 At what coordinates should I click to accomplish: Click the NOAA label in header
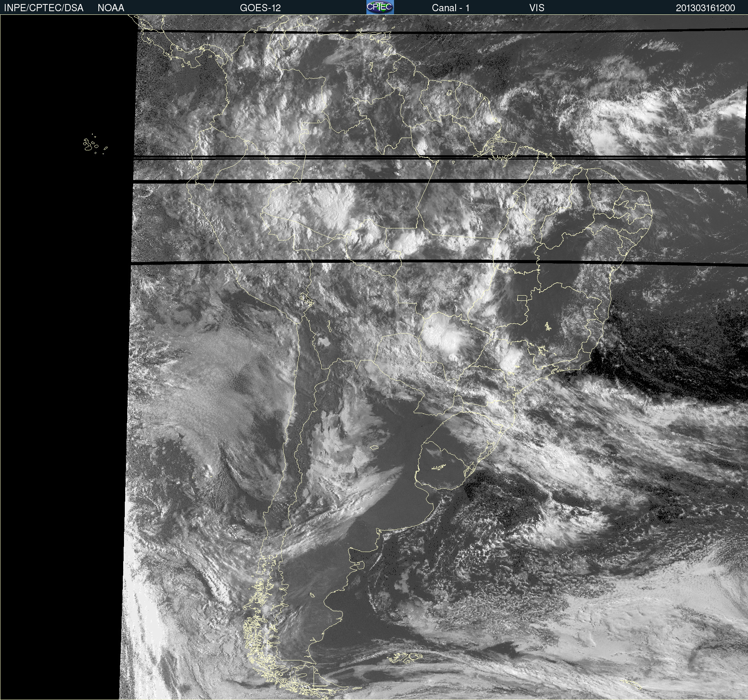pos(111,8)
